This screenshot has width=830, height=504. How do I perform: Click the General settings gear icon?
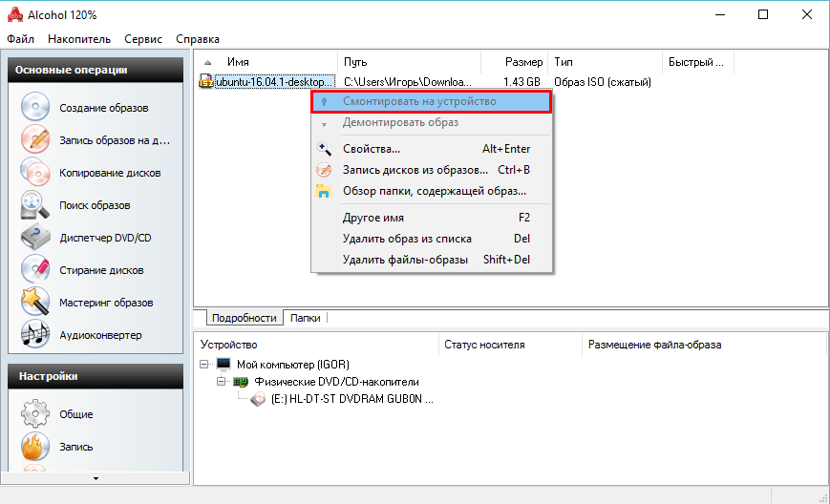click(35, 413)
